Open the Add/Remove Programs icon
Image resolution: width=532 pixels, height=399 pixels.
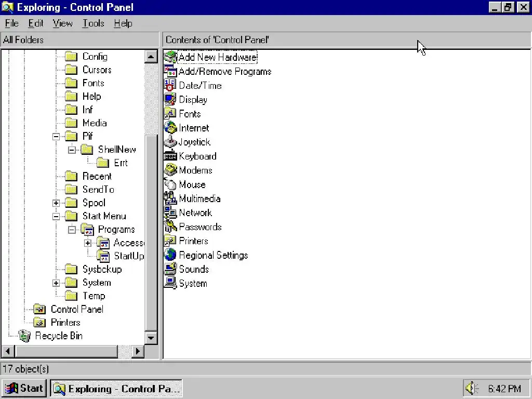tap(170, 71)
